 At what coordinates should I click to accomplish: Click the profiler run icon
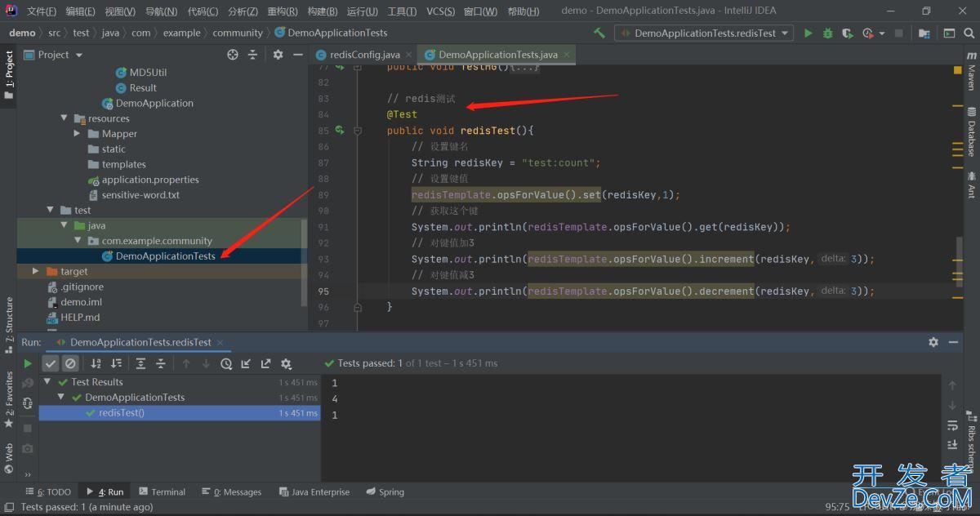[x=867, y=33]
